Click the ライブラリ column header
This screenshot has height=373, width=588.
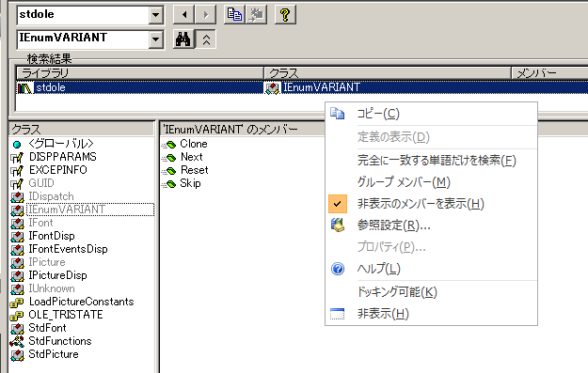140,73
